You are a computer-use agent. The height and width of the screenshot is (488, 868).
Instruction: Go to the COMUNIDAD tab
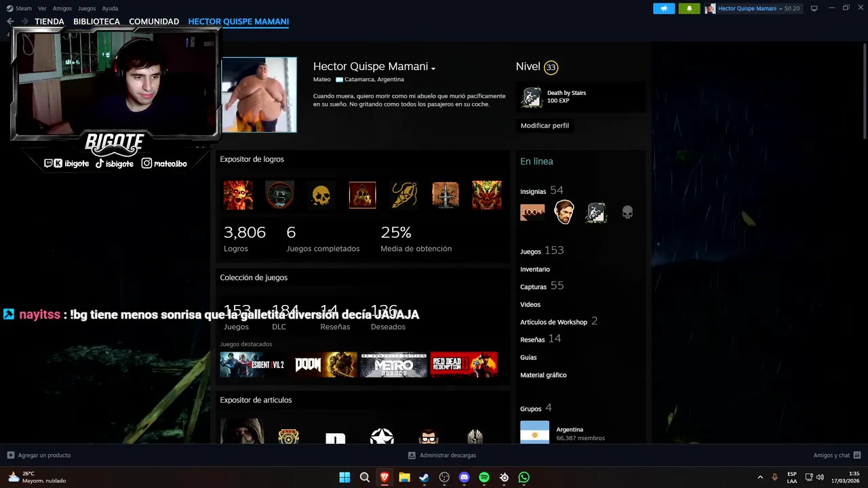pyautogui.click(x=154, y=22)
